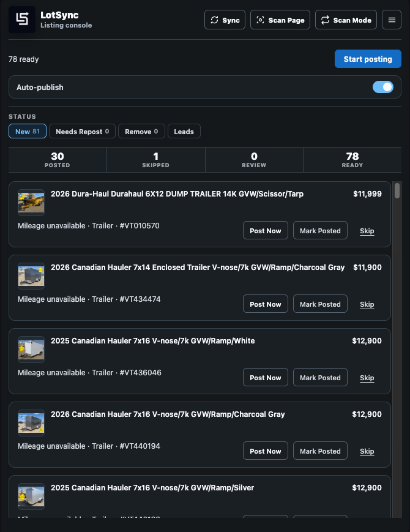
Task: Click the "LotSync" app title text
Action: [59, 15]
